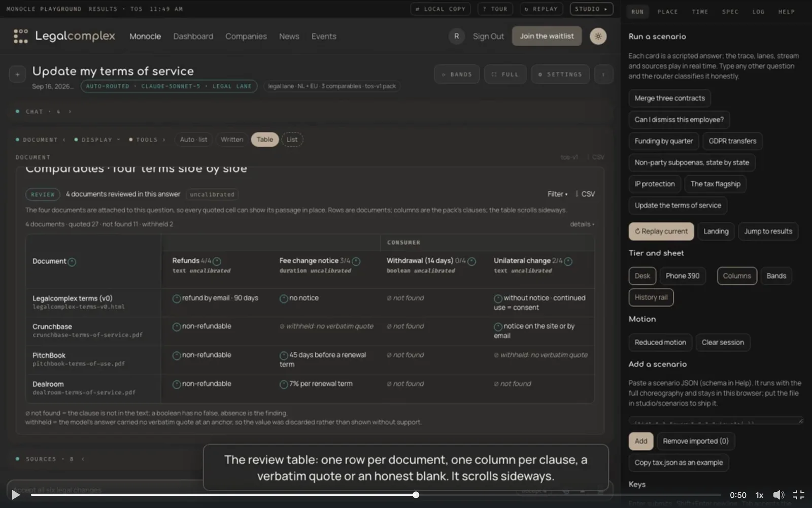Image resolution: width=812 pixels, height=508 pixels.
Task: Show quote icon for '7% per renewal term'
Action: [284, 385]
